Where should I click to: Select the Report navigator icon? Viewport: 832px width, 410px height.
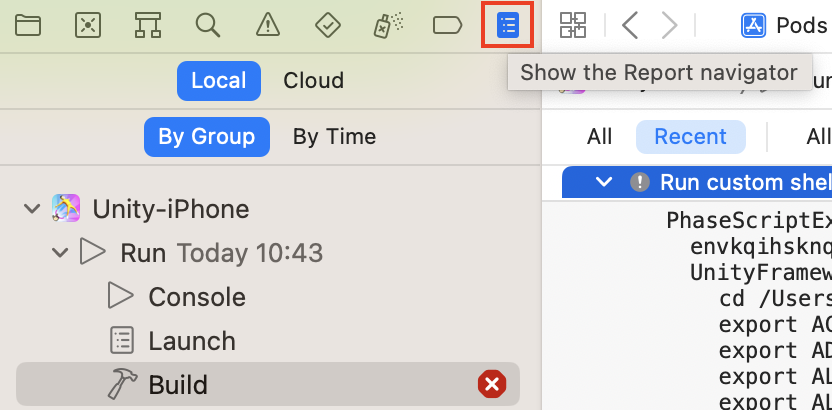click(x=508, y=25)
